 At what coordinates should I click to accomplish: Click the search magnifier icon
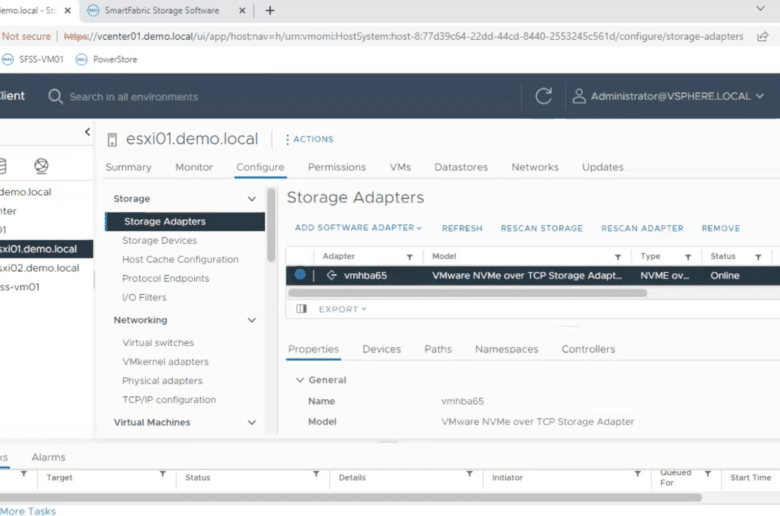click(x=55, y=97)
